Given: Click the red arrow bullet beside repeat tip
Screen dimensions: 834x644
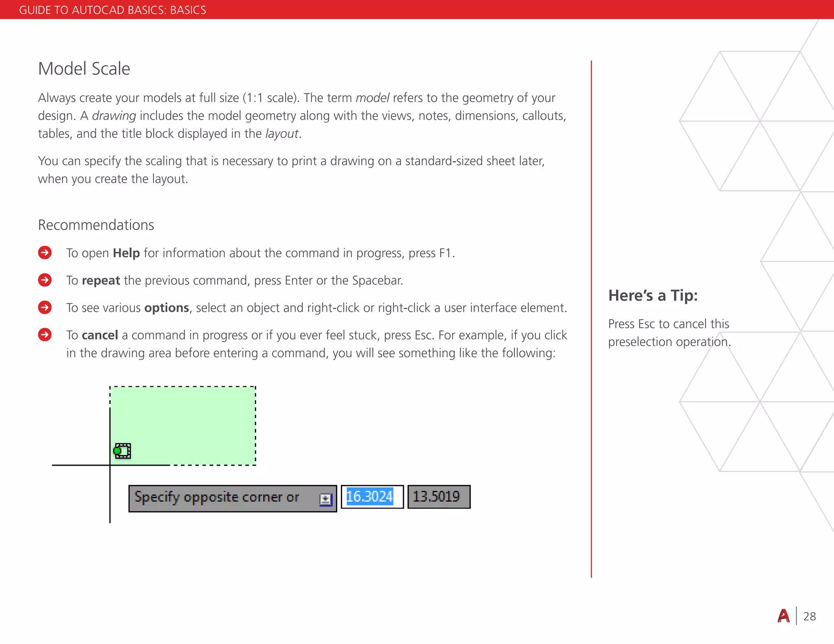Looking at the screenshot, I should click(x=45, y=280).
